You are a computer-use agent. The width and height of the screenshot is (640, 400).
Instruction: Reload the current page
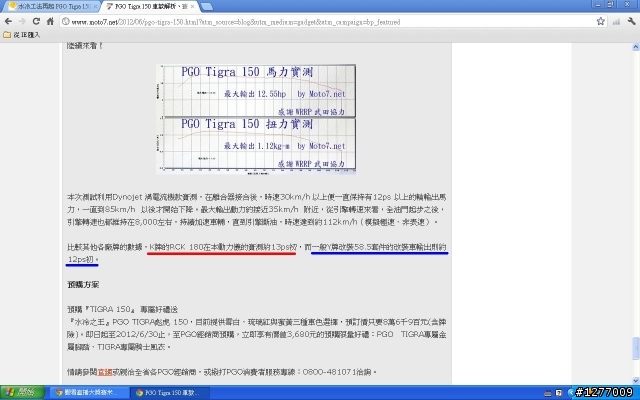[x=36, y=21]
